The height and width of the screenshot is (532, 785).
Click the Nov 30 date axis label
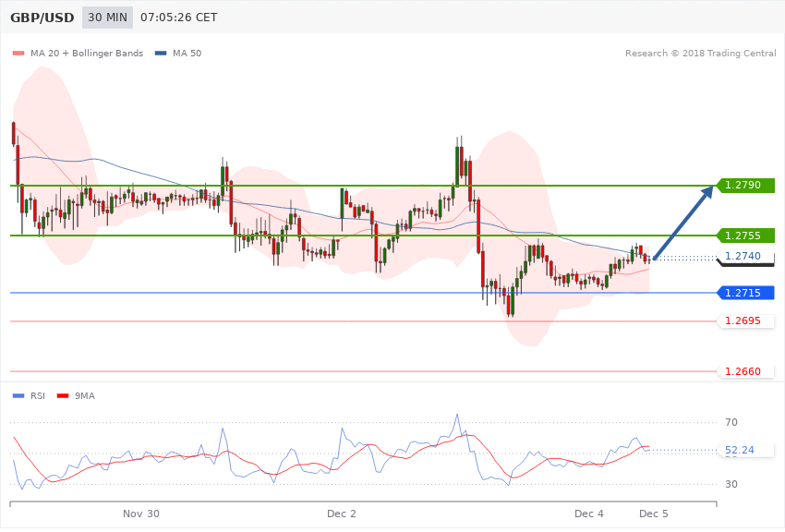(x=141, y=514)
